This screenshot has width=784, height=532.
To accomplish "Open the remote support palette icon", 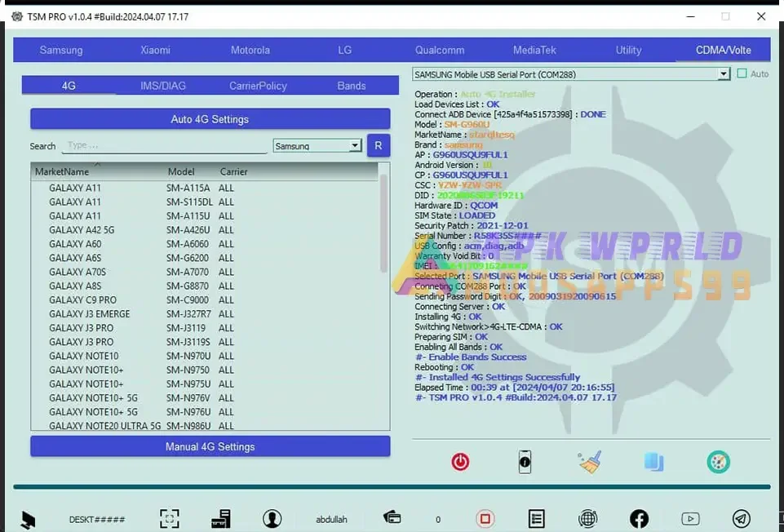I will tap(717, 461).
